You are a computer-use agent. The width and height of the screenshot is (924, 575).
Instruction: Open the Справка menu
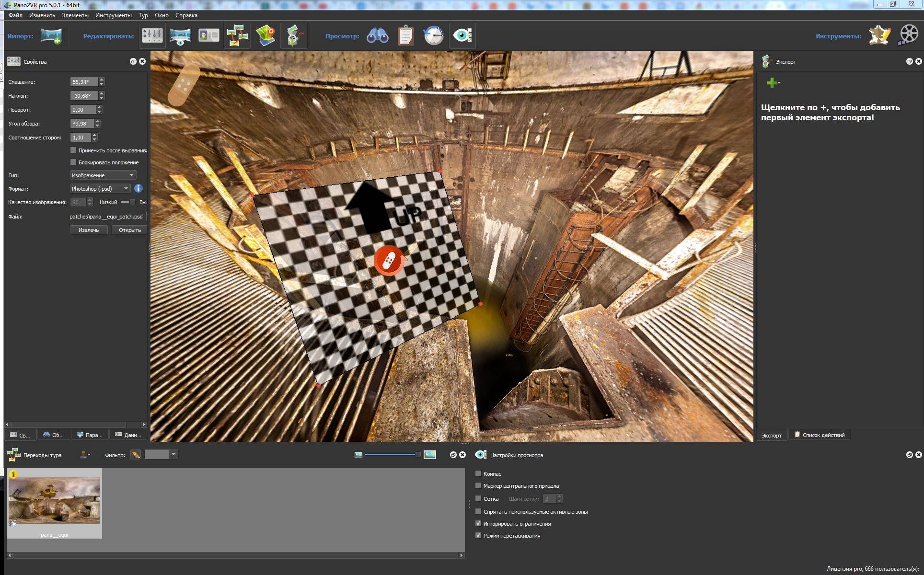186,15
